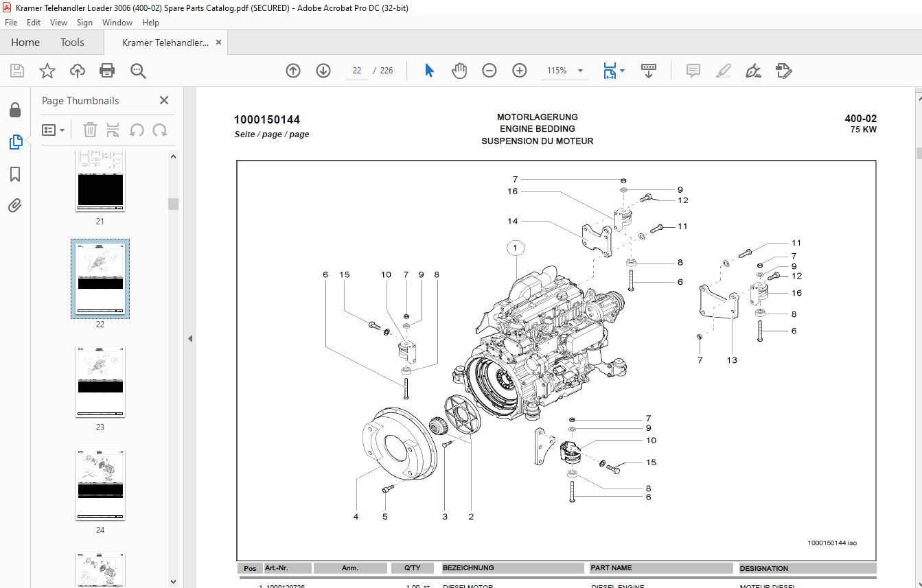Screen dimensions: 922x588
Task: Open thumbnails options dropdown menu
Action: coord(53,130)
